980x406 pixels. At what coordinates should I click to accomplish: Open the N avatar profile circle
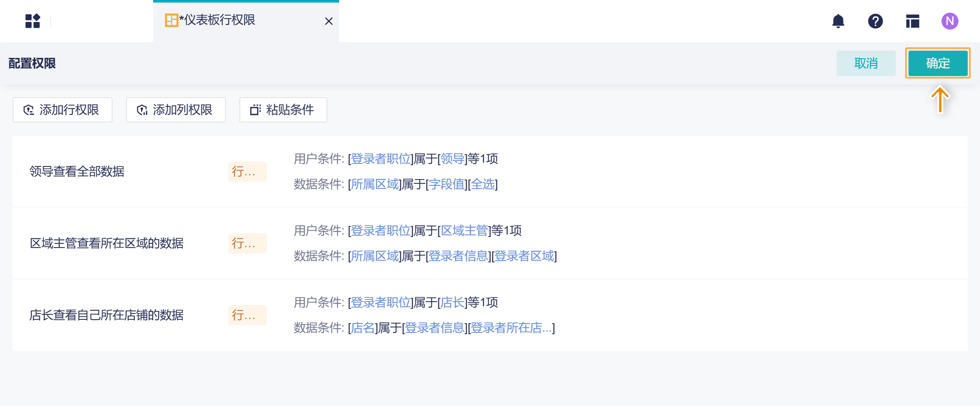(950, 21)
